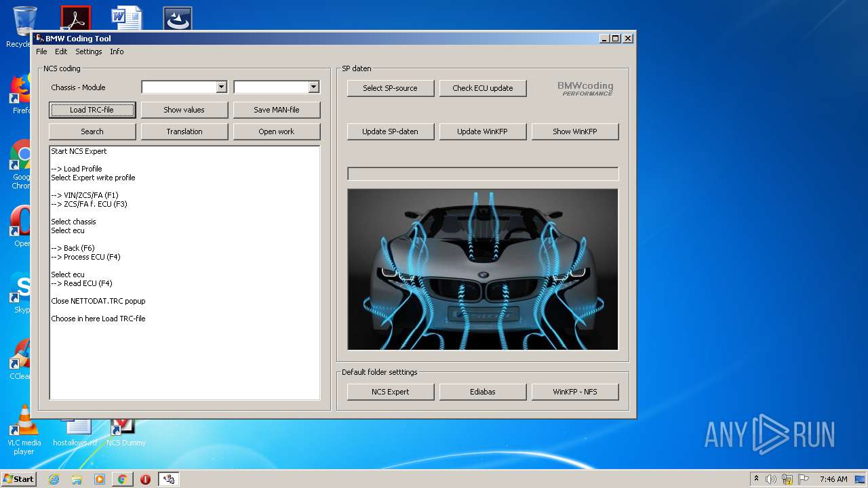Click the BMWcoding Performance logo
The height and width of the screenshot is (488, 868).
[585, 88]
